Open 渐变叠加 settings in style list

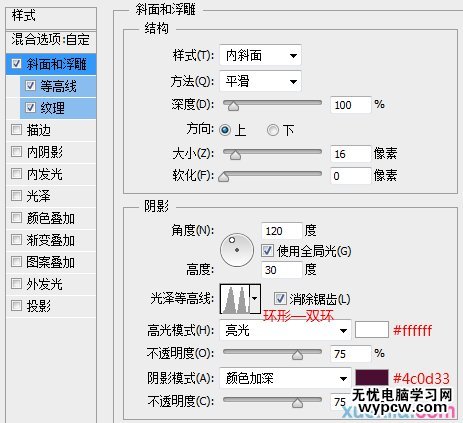click(x=51, y=240)
